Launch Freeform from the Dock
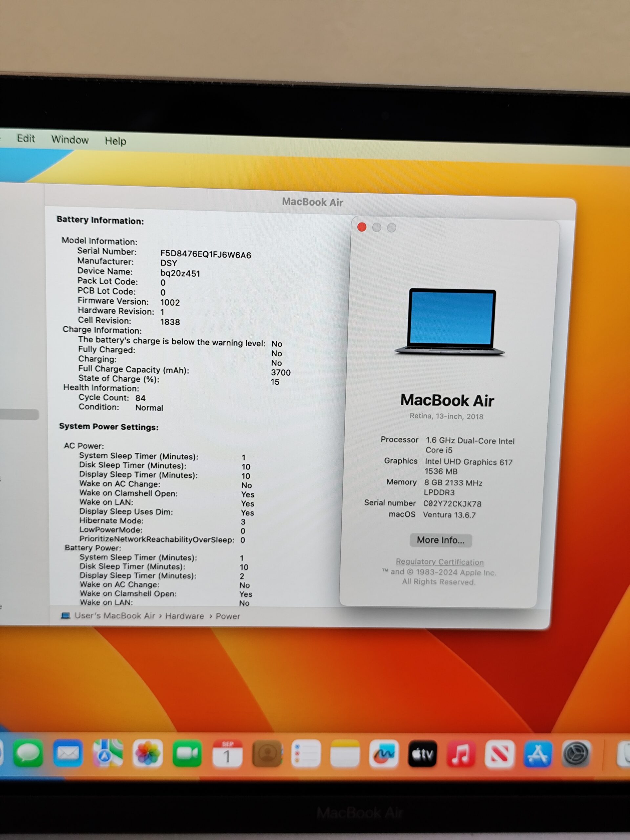The height and width of the screenshot is (840, 630). click(384, 753)
